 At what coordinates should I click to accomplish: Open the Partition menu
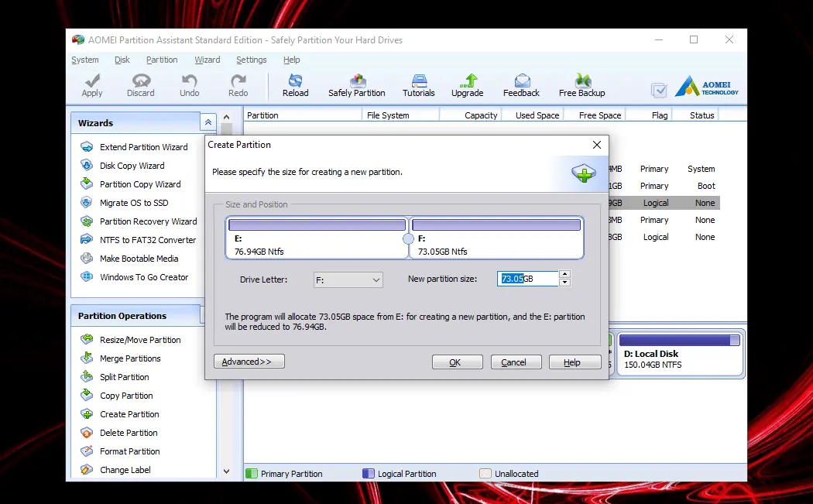click(162, 60)
